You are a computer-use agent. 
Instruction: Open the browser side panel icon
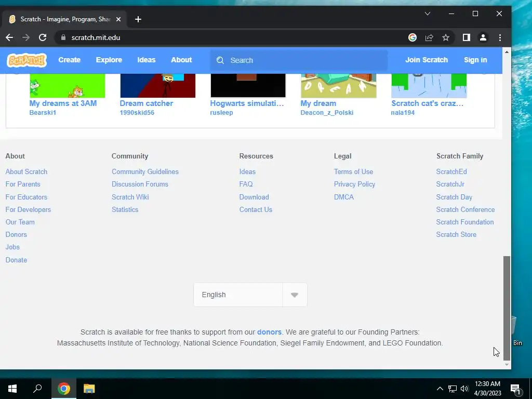point(467,37)
